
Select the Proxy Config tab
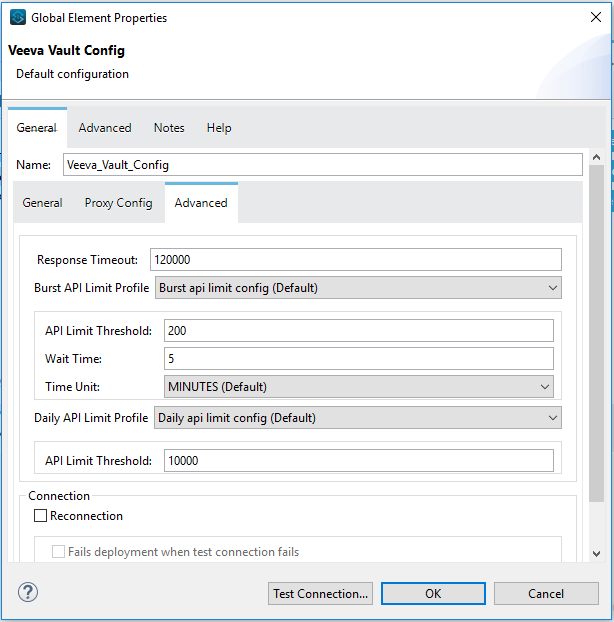(x=119, y=203)
